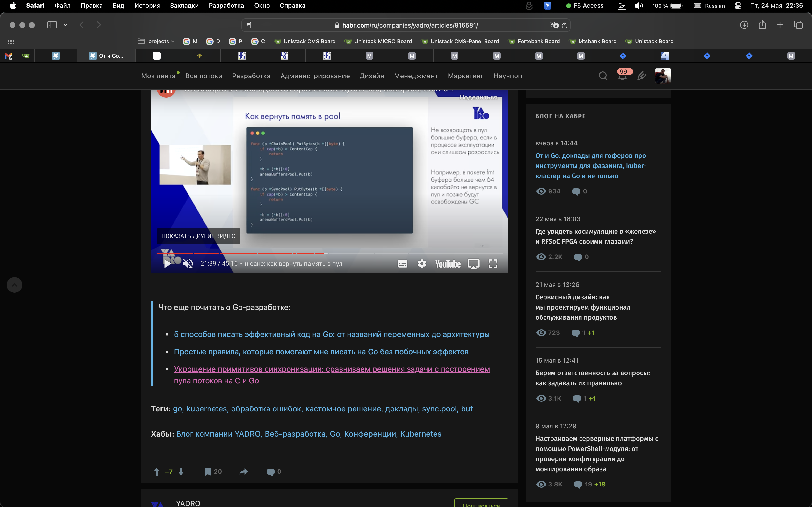Click the scroll-to-top chevron button

click(14, 285)
